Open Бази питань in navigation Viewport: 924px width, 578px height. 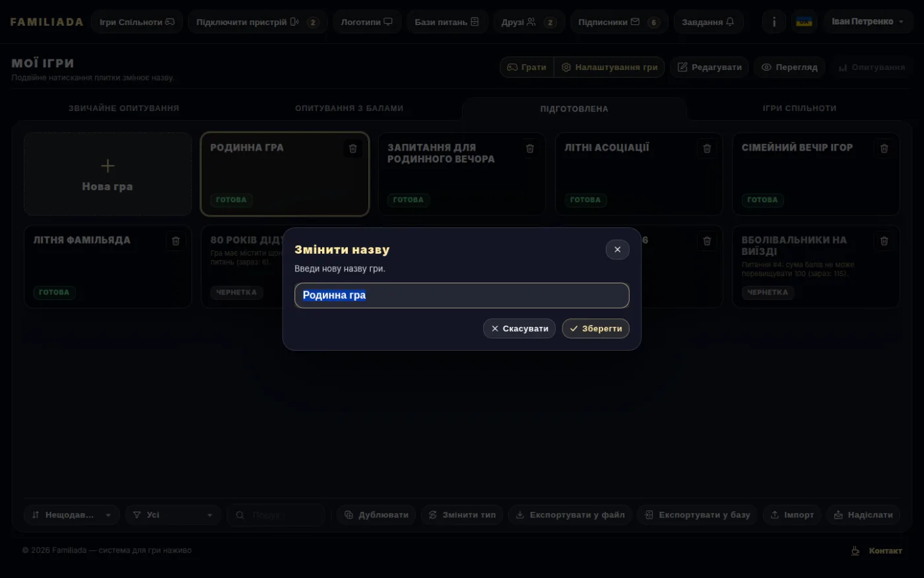tap(447, 22)
